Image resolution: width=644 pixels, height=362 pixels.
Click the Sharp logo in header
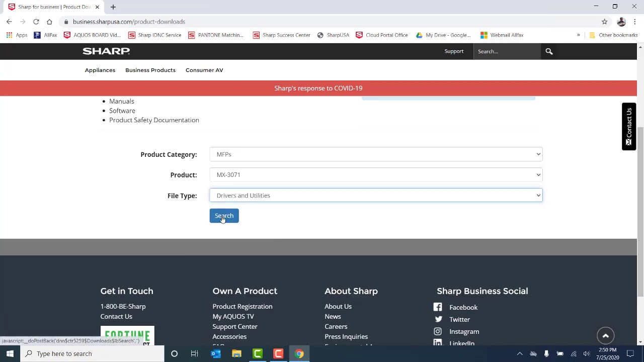[x=106, y=51]
